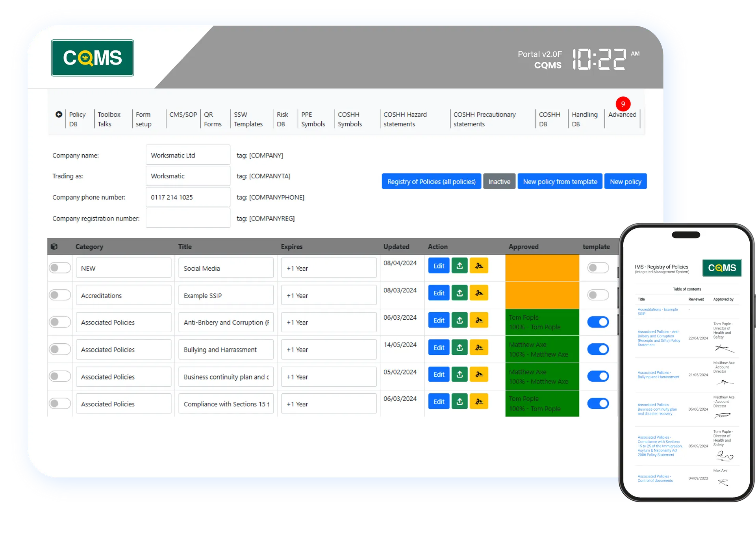Toggle the row switch beside the NEW category
The image size is (756, 537).
click(x=60, y=267)
